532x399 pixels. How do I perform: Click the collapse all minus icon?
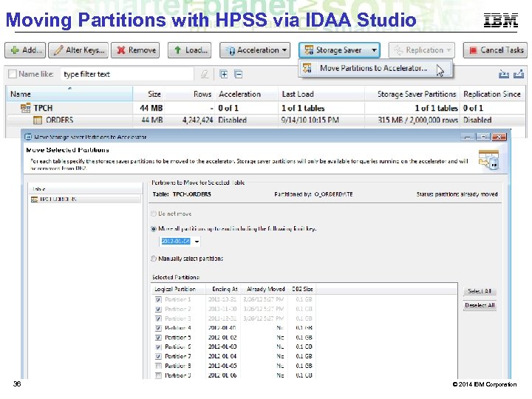[239, 74]
